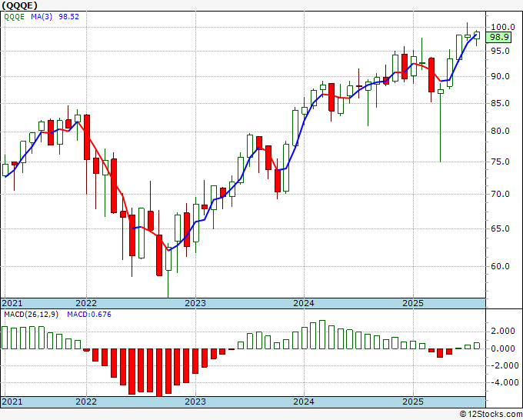Click the 0.000 MACD axis label
This screenshot has height=420, width=523.
point(502,348)
